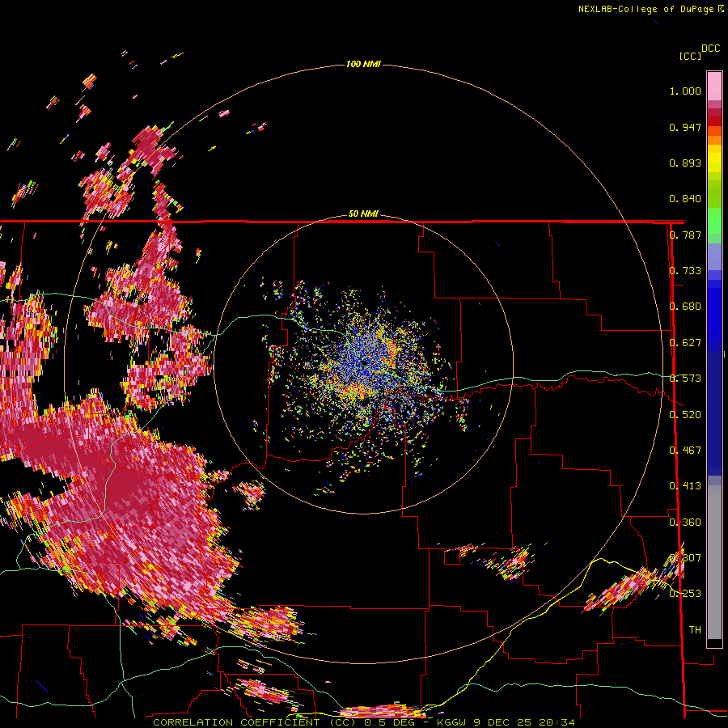Click the 100 NMI range ring label

363,64
